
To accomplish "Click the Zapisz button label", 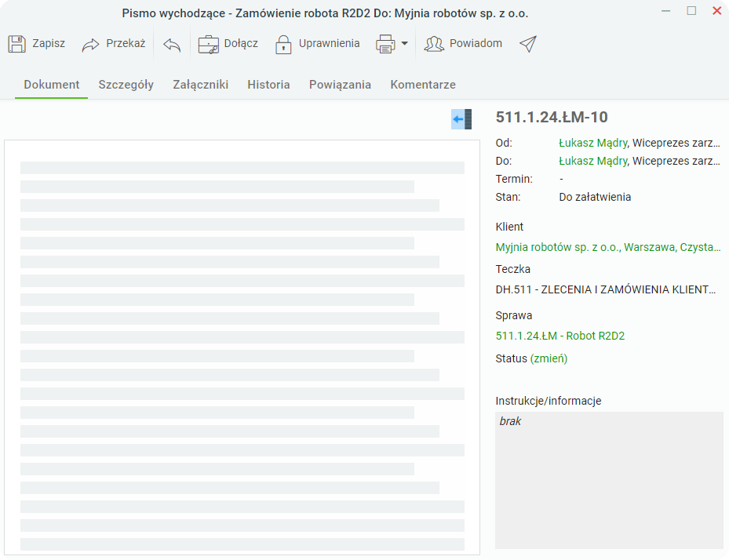I will point(49,43).
